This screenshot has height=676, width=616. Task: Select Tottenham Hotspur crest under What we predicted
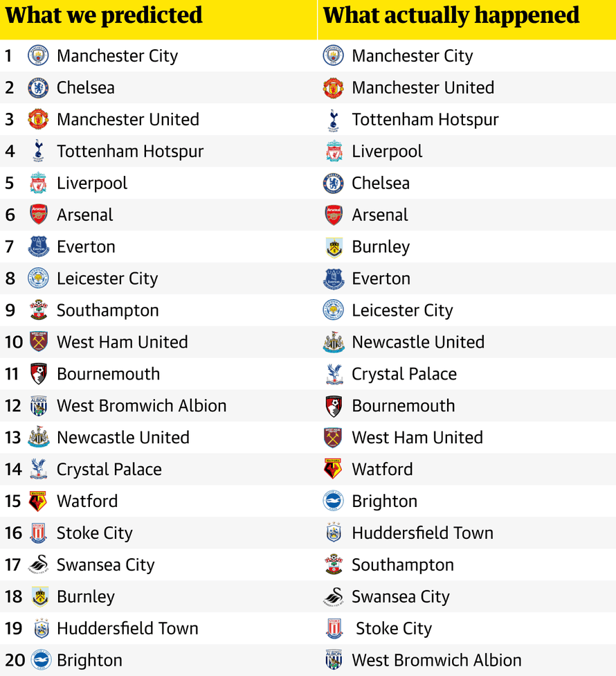pos(38,152)
